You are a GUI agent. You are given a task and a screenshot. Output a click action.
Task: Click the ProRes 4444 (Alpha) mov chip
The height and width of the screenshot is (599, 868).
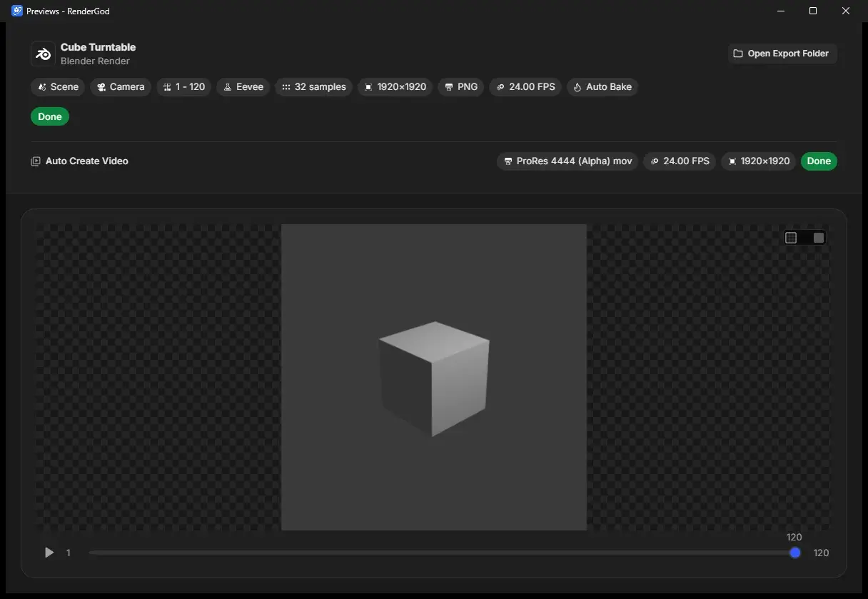click(567, 161)
